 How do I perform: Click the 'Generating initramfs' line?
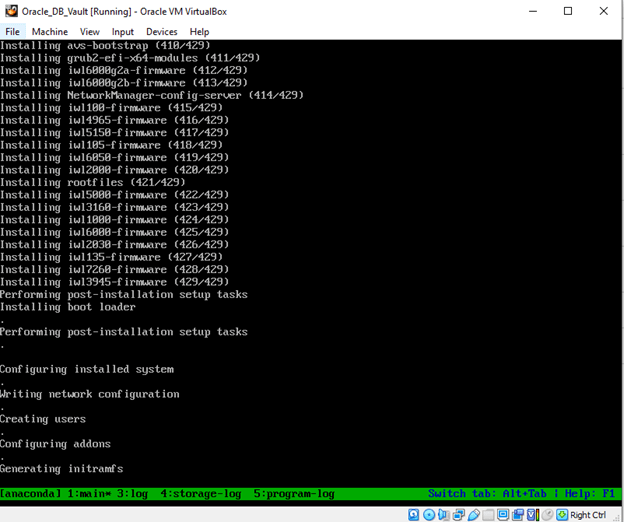click(x=61, y=469)
